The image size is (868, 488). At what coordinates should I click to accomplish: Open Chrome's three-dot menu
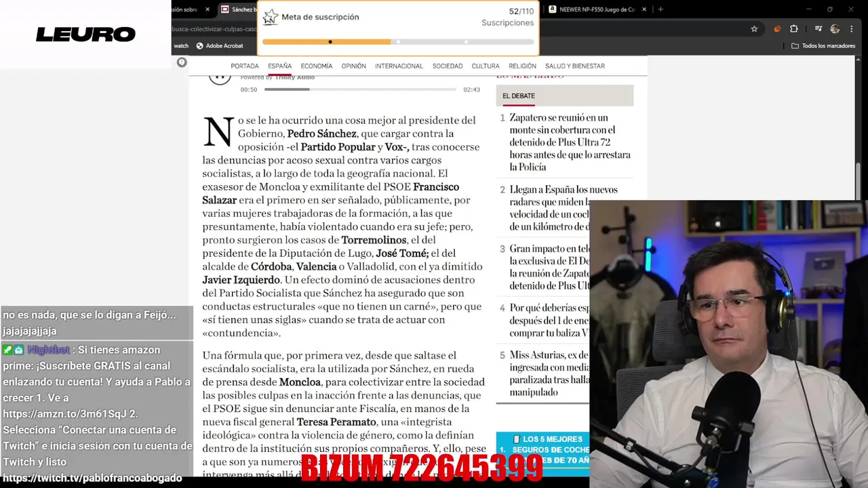pyautogui.click(x=852, y=29)
